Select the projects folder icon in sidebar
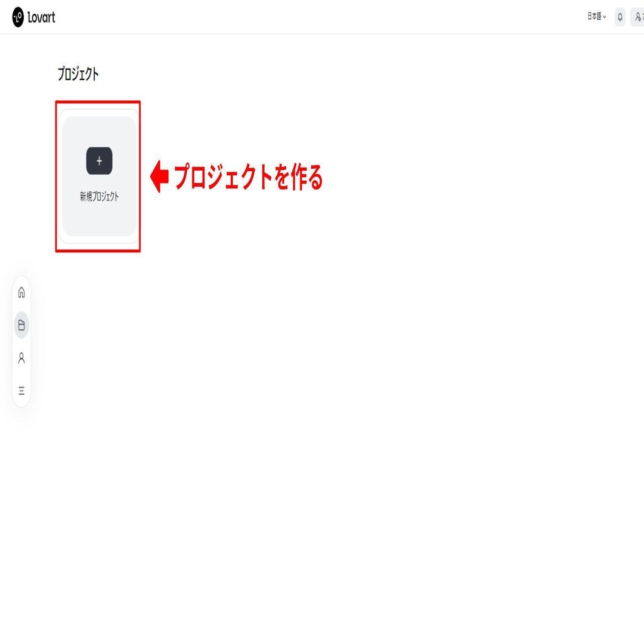 click(21, 326)
